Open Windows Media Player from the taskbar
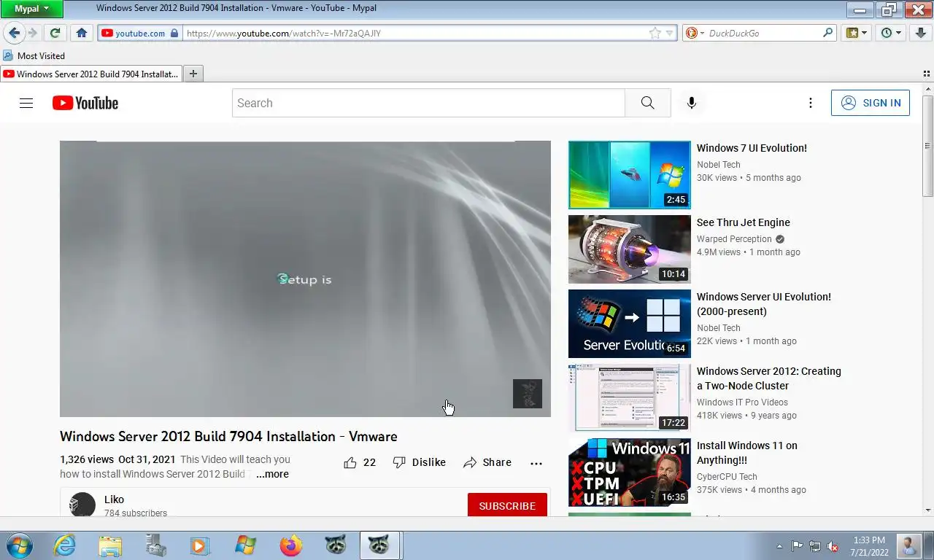 [x=198, y=545]
